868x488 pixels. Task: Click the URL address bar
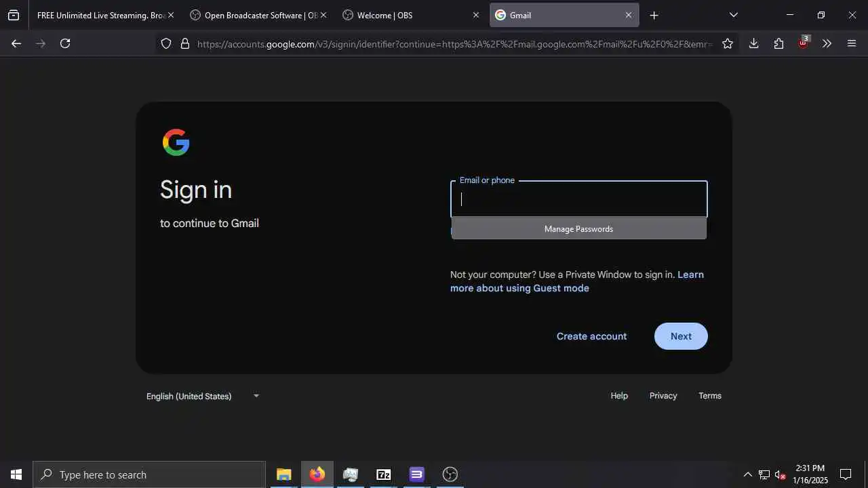click(454, 44)
